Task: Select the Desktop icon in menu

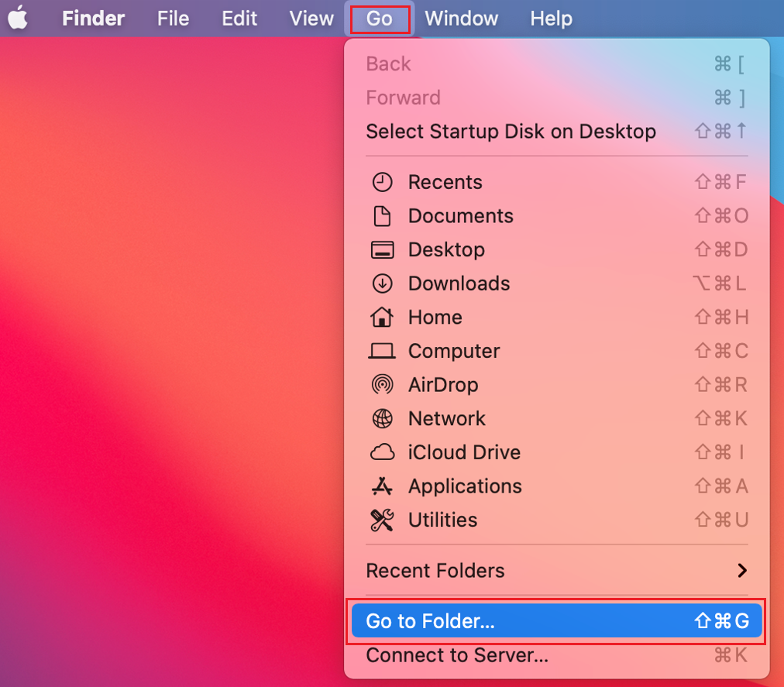Action: 382,250
